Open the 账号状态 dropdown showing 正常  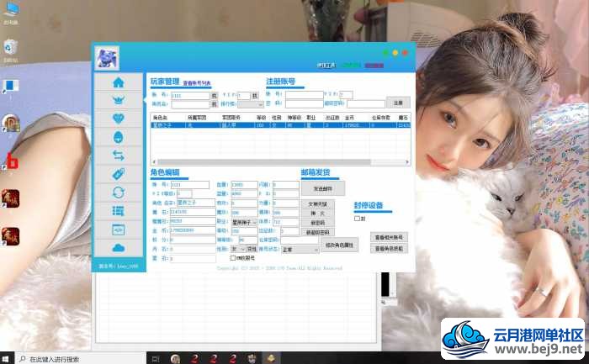(300, 250)
